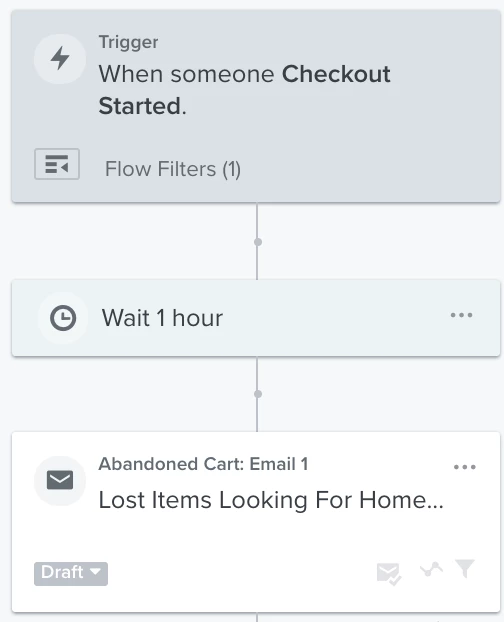Click the lightning bolt trigger icon
The image size is (504, 622).
pyautogui.click(x=60, y=59)
